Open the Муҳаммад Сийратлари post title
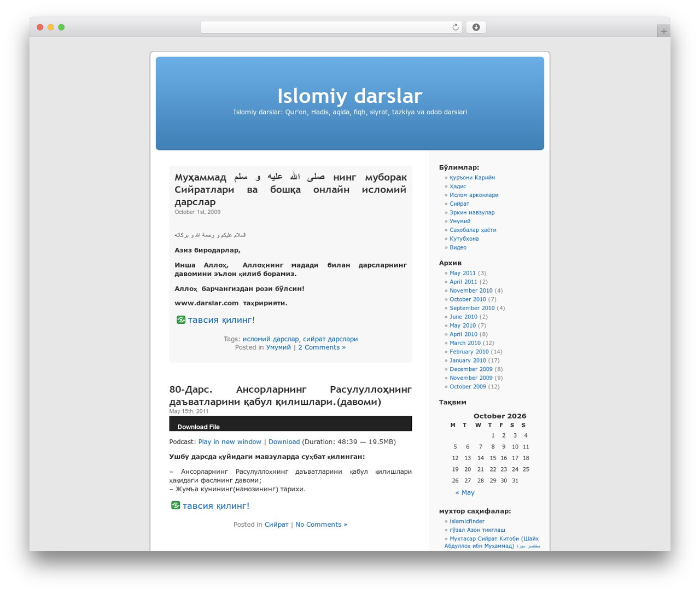This screenshot has width=700, height=593. 290,189
